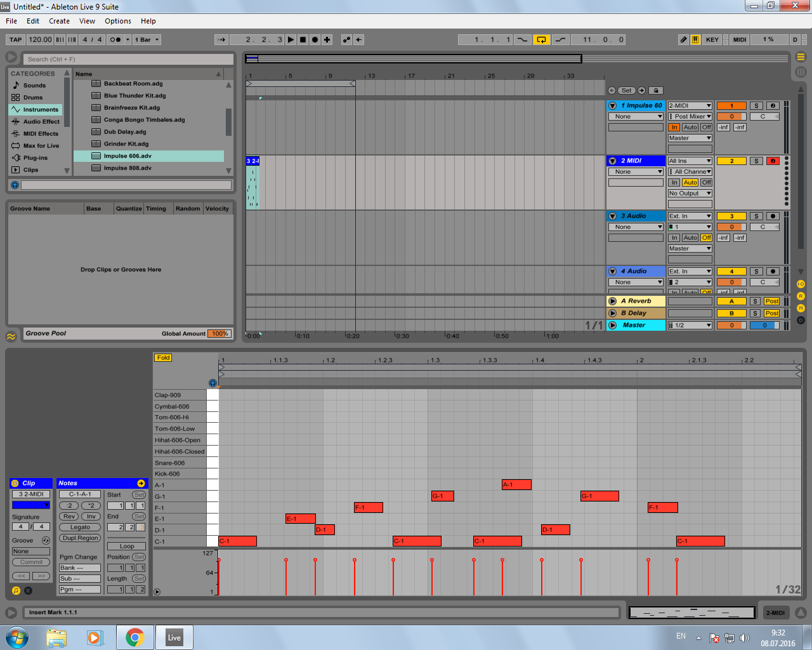The height and width of the screenshot is (650, 812).
Task: Click the TAP tempo button
Action: (x=16, y=39)
